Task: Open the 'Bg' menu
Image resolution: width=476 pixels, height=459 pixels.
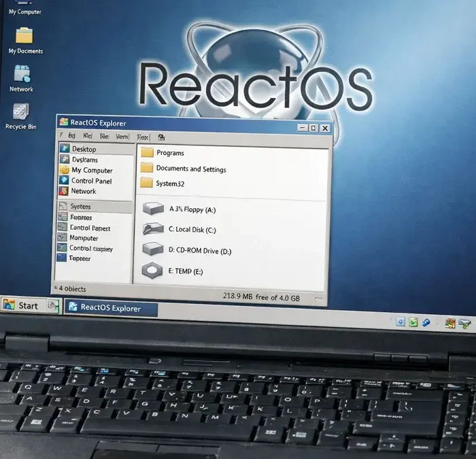Action: [71, 135]
